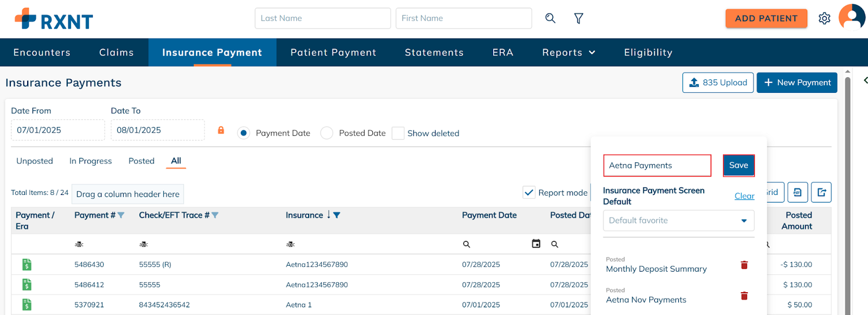This screenshot has height=315, width=868.
Task: Open the Insurance column filter
Action: click(337, 215)
